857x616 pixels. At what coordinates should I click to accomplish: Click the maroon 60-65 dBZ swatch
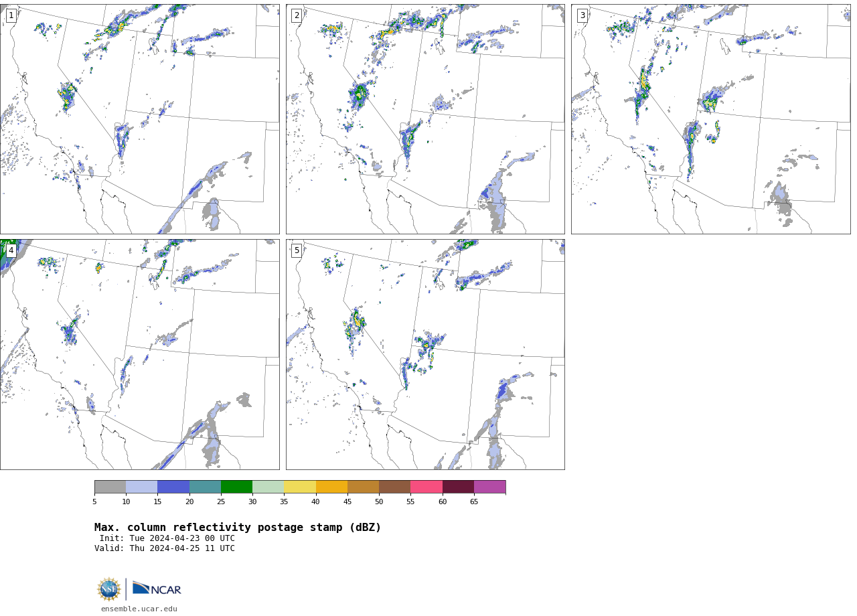coord(458,487)
